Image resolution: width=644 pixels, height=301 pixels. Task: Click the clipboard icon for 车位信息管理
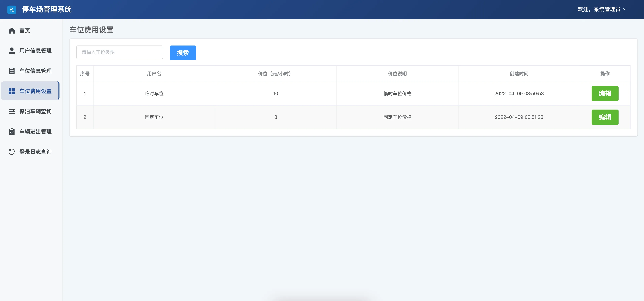coord(11,71)
